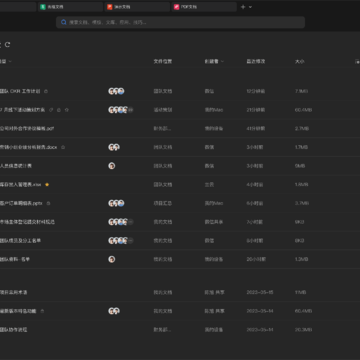Click the 2022-05-15 date cell

coord(260,292)
